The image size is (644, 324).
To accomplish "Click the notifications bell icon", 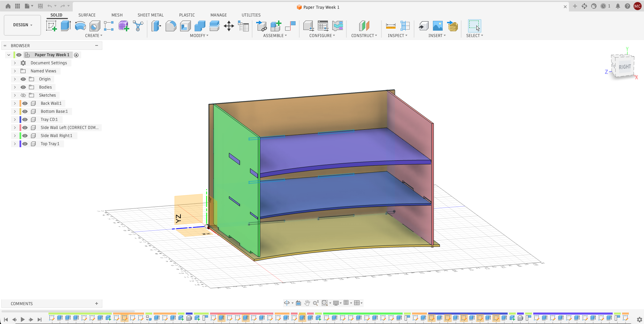I will pos(618,6).
